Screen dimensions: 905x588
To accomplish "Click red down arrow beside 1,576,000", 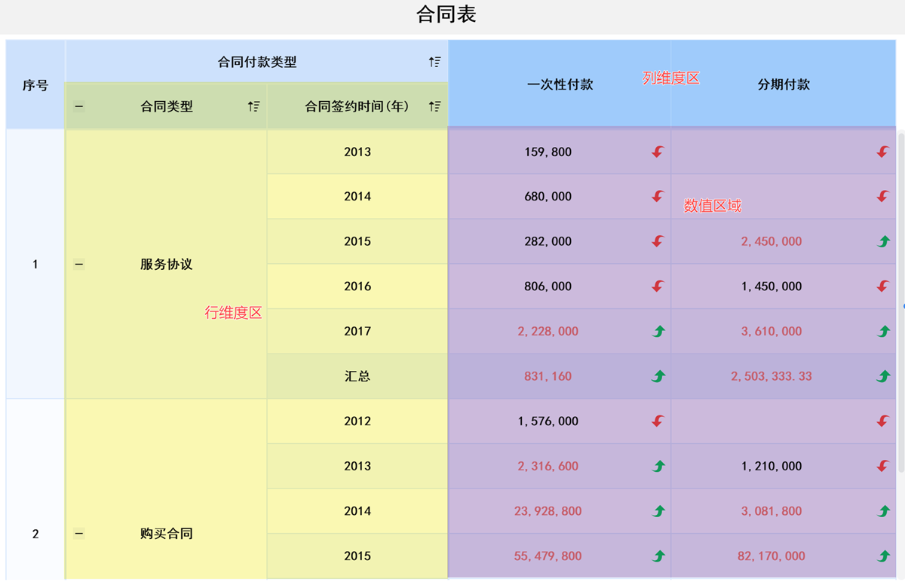I will (658, 421).
